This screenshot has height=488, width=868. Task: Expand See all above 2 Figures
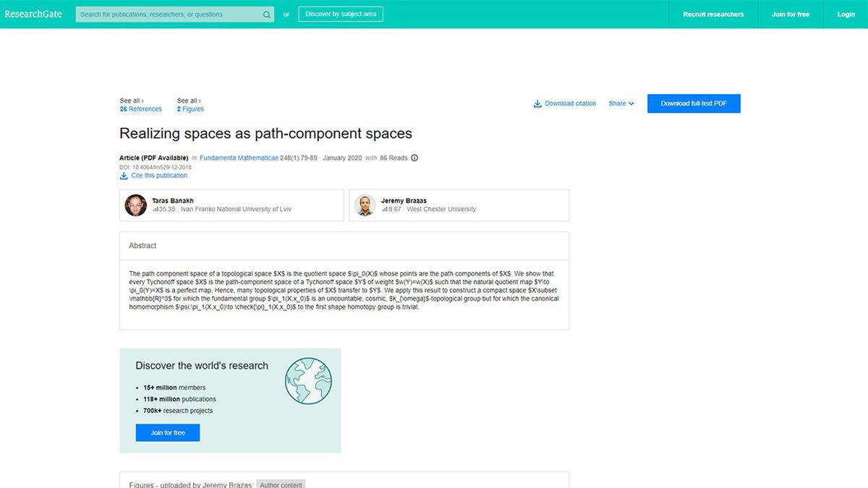(187, 100)
